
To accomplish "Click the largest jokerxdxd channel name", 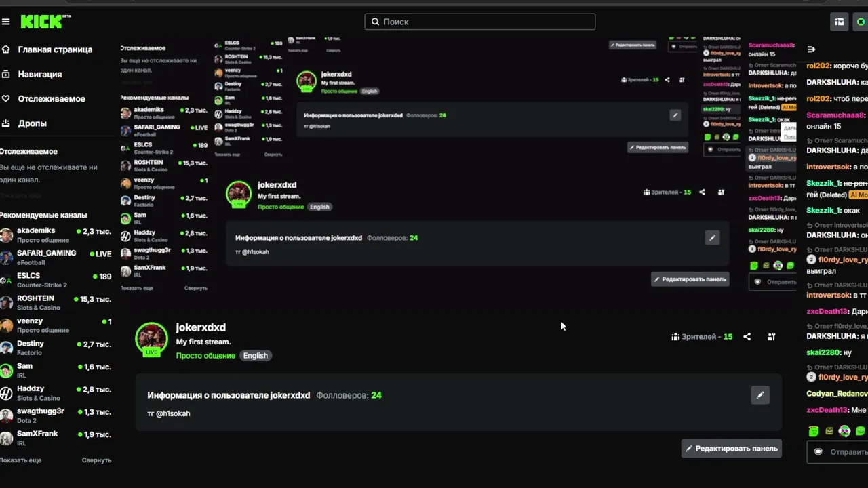I will tap(201, 327).
